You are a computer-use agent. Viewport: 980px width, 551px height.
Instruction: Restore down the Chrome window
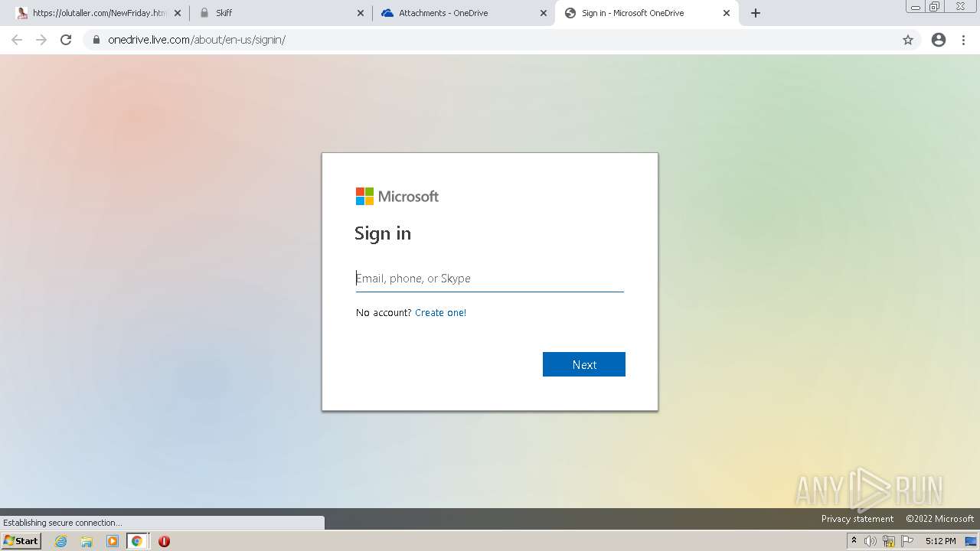click(935, 6)
